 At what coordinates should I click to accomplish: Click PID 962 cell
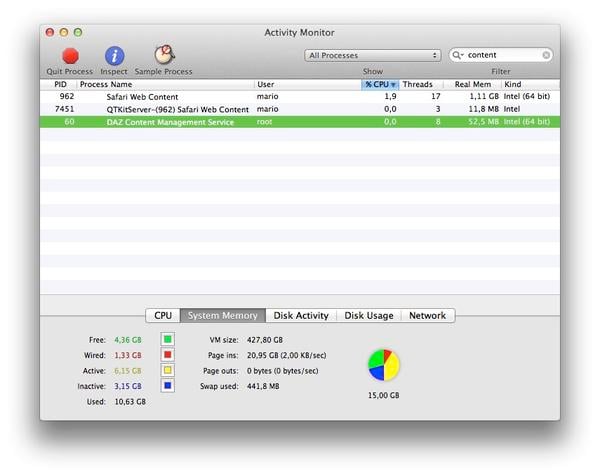point(67,96)
